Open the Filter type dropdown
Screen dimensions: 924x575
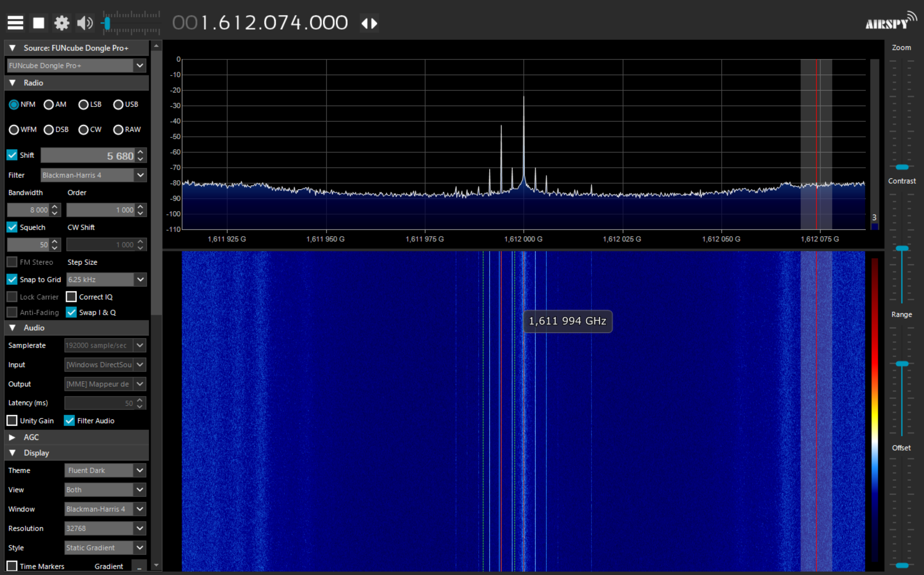[x=140, y=175]
